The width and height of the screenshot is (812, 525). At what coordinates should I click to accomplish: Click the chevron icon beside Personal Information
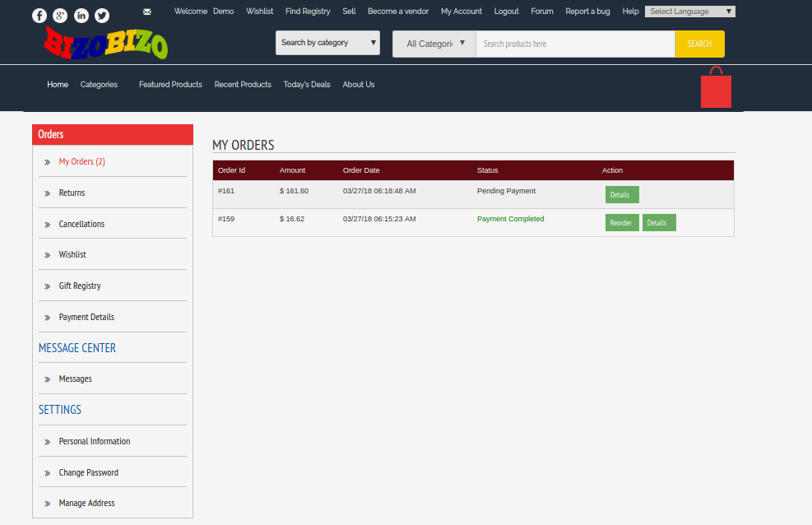(47, 442)
